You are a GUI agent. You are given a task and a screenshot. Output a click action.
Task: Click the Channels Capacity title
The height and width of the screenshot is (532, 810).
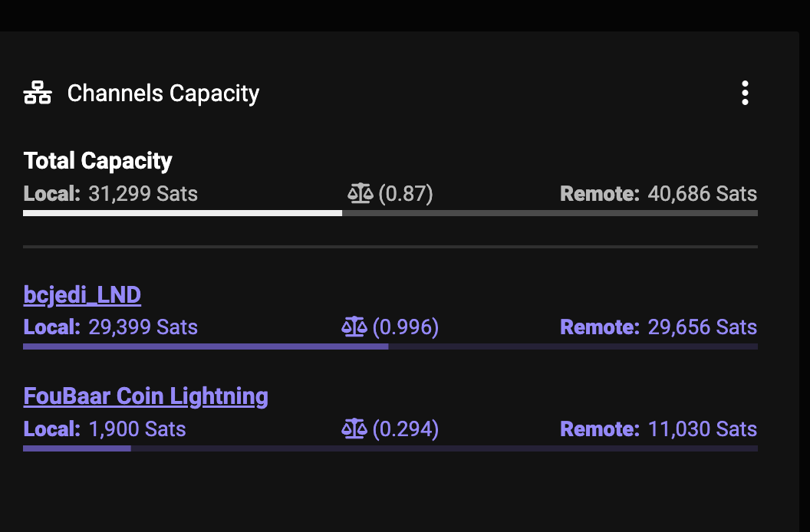click(163, 94)
